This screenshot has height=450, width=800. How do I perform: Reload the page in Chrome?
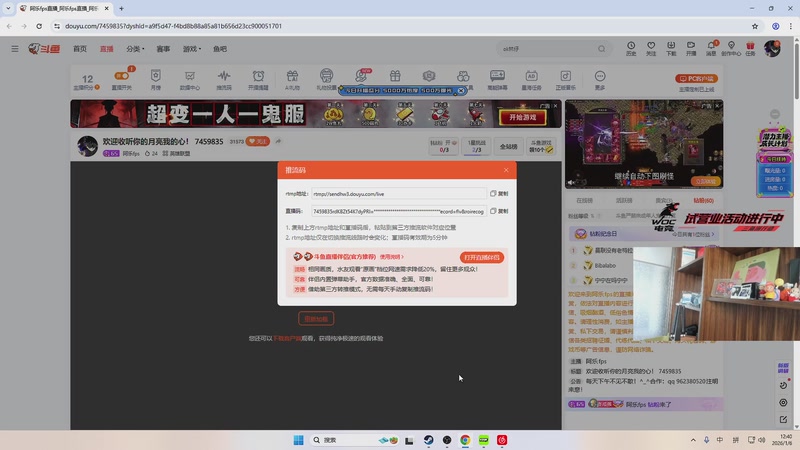tap(39, 26)
